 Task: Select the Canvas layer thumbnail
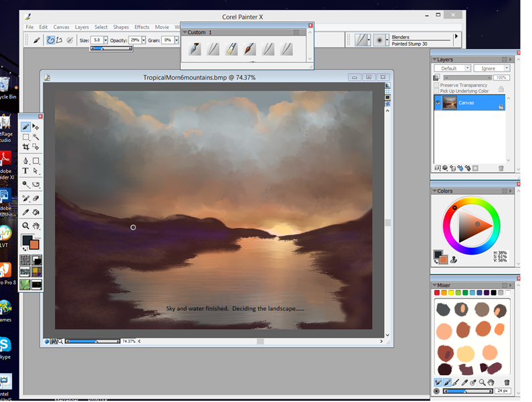tap(450, 103)
